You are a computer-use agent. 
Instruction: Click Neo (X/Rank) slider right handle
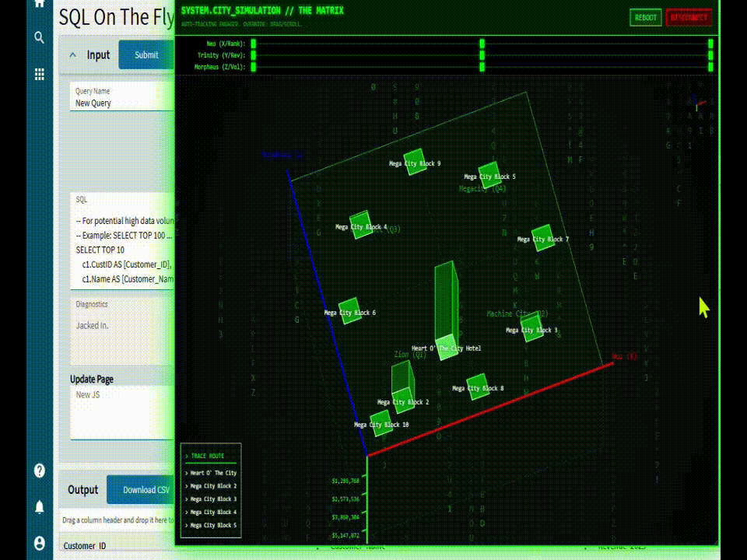click(x=710, y=44)
